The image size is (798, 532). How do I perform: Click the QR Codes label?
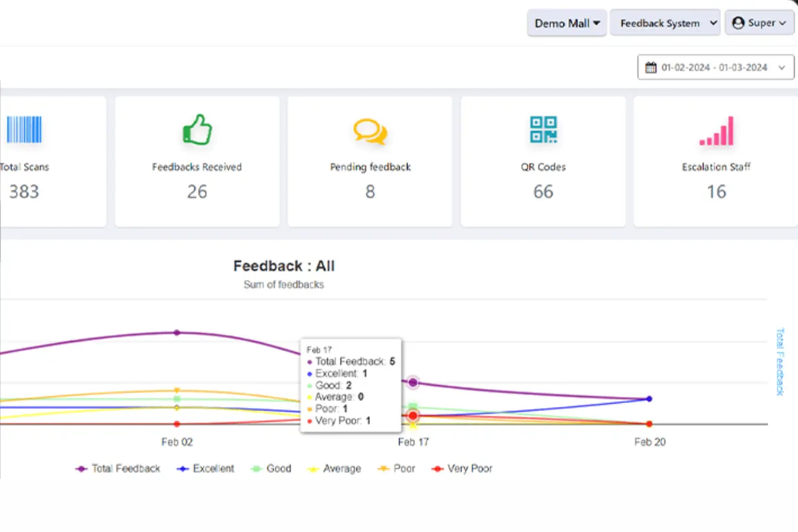tap(543, 167)
